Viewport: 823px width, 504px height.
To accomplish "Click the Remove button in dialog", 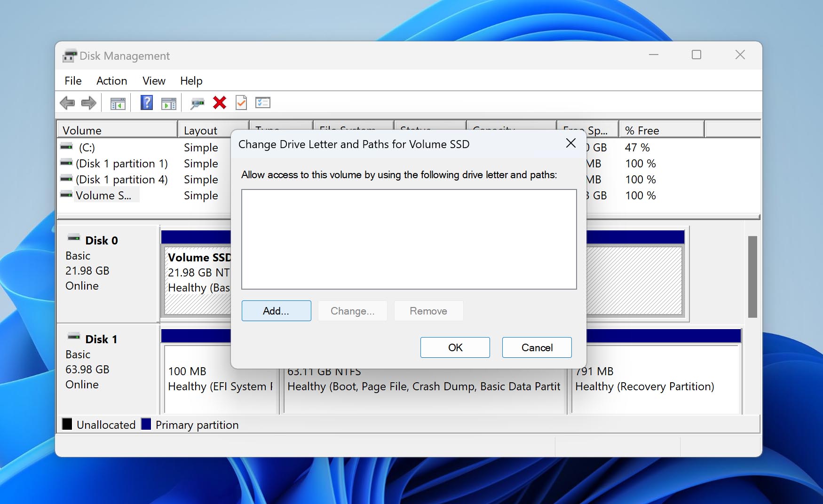I will click(x=428, y=311).
